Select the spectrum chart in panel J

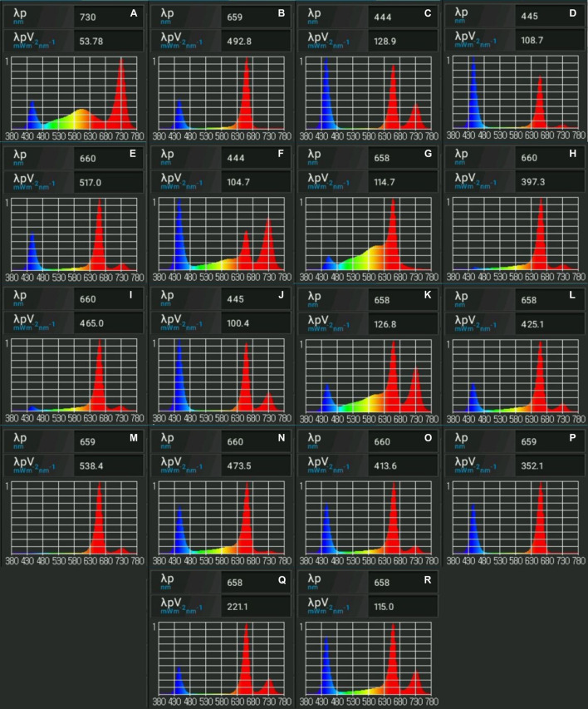223,376
